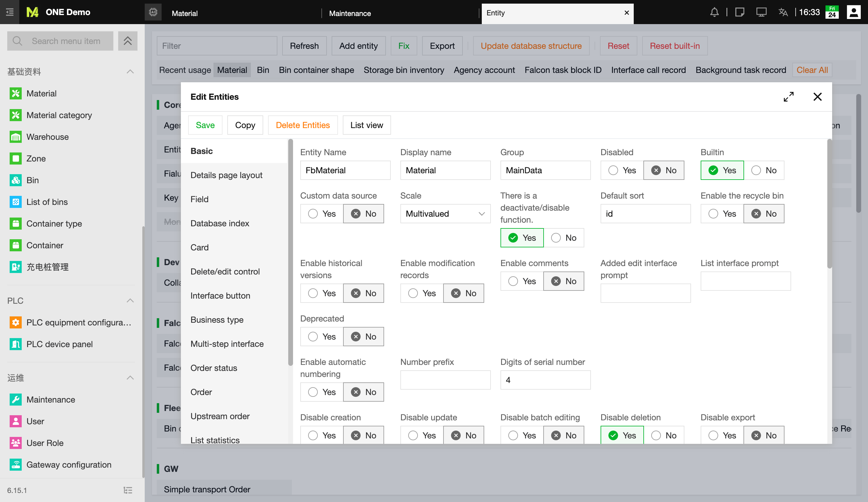Open the Container sidebar icon
This screenshot has width=868, height=502.
pos(15,245)
